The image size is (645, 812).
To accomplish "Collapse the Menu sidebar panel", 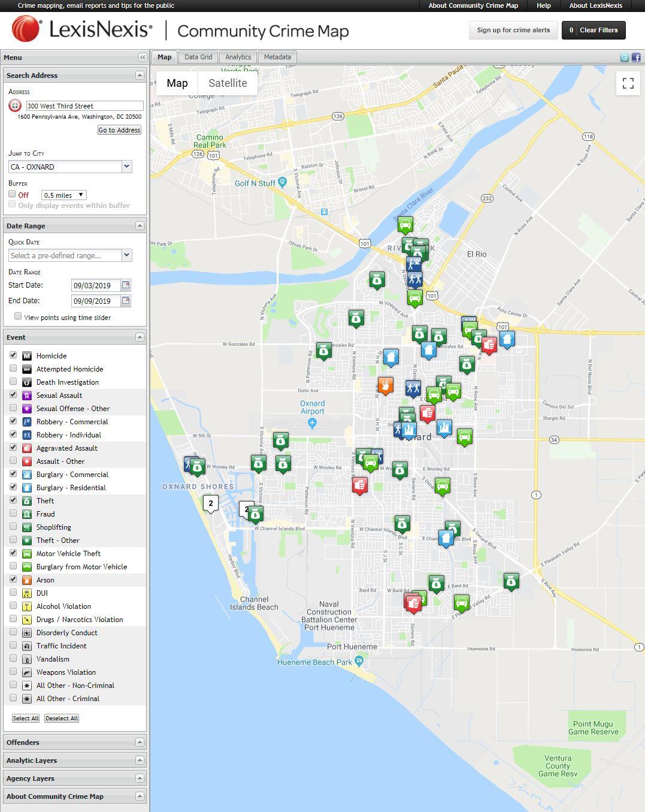I will tap(143, 58).
